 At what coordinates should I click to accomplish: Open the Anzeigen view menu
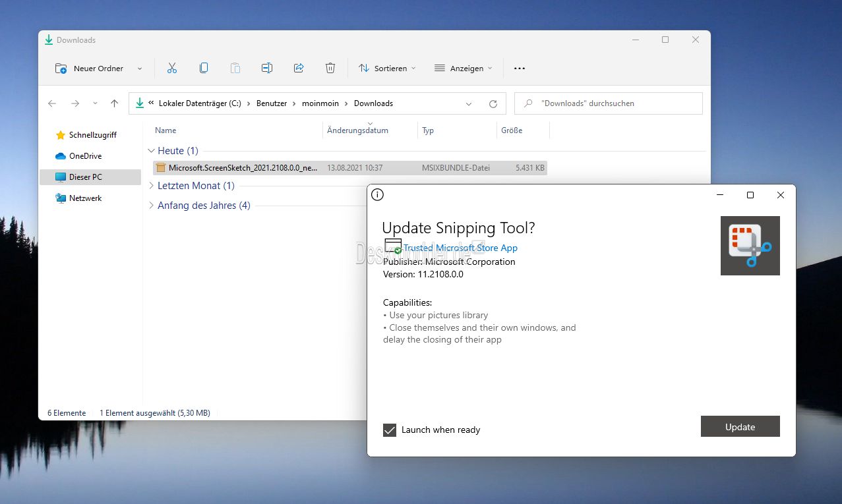click(464, 69)
